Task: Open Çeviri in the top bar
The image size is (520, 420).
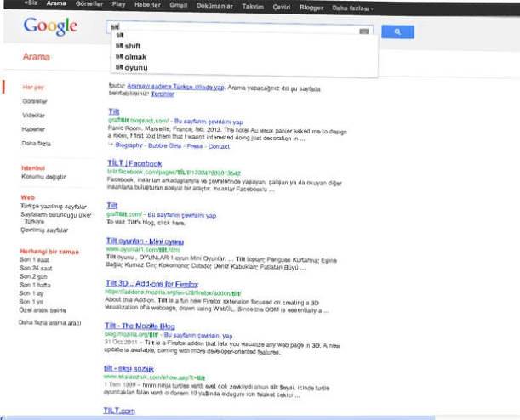Action: [282, 7]
